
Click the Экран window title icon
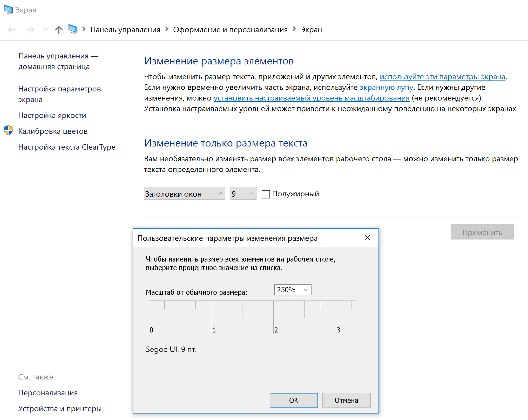pyautogui.click(x=8, y=10)
